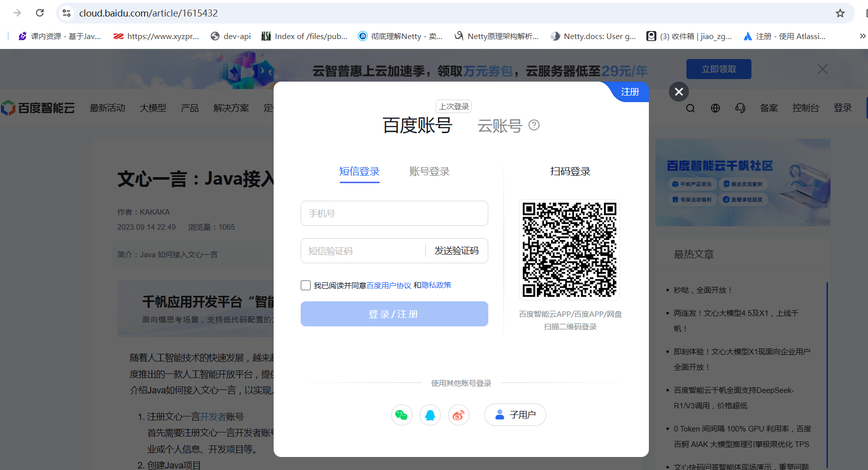Open the 解决方案 menu
This screenshot has height=470, width=868.
tap(231, 108)
